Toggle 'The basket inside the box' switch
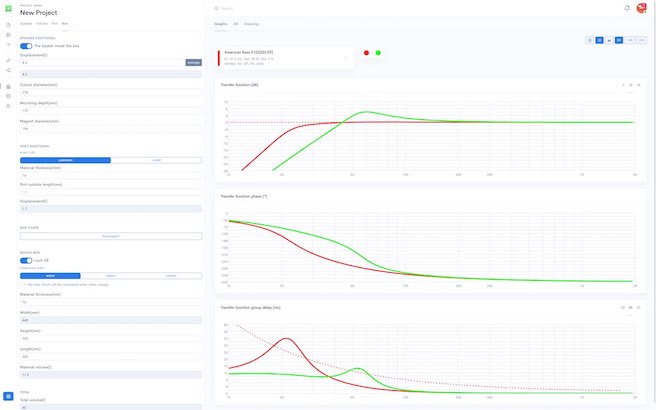This screenshot has height=410, width=656. [26, 46]
